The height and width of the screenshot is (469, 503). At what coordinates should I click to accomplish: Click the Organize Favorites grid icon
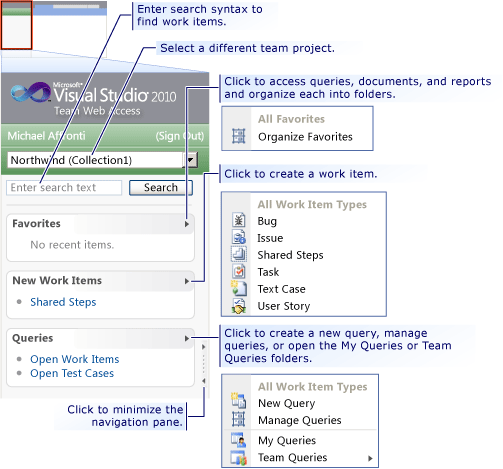click(239, 136)
